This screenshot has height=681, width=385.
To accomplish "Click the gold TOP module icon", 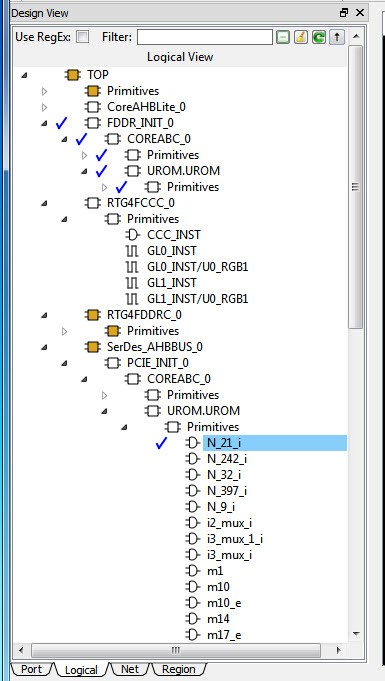I will (x=73, y=75).
